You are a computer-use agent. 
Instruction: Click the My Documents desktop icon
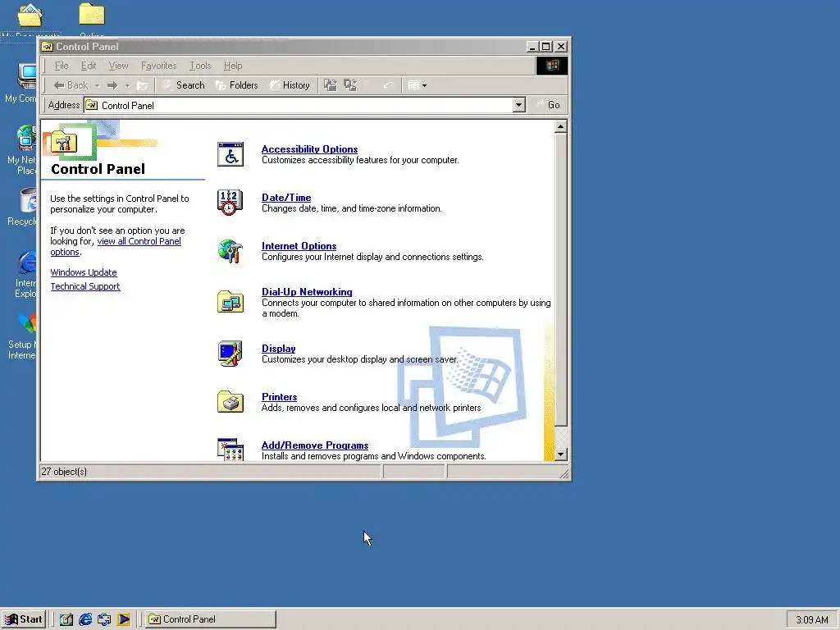(x=30, y=16)
